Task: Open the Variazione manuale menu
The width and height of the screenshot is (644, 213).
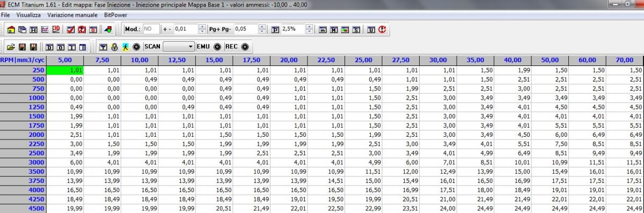Action: [72, 15]
